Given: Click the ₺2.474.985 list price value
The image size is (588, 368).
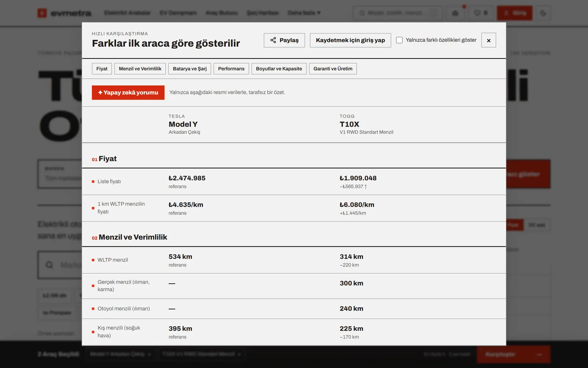Looking at the screenshot, I should click(x=187, y=178).
